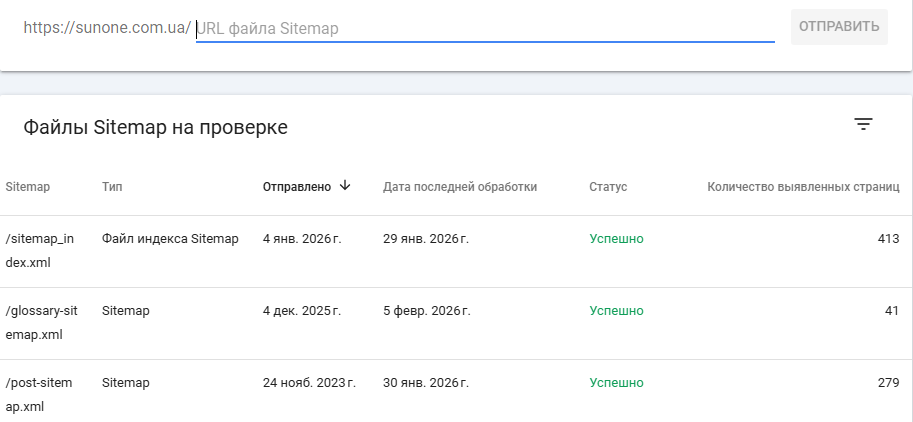Viewport: 913px width, 422px height.
Task: Open the table filter icon
Action: [x=863, y=124]
